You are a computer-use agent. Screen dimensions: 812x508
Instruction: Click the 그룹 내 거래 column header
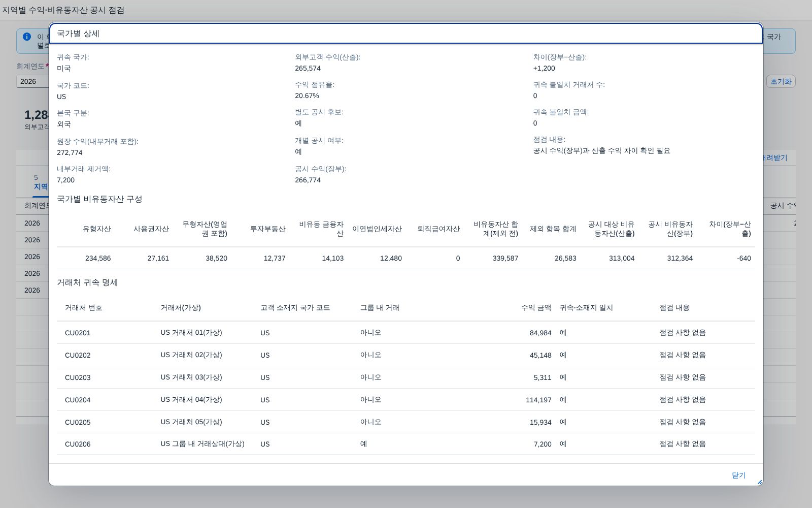pos(380,308)
